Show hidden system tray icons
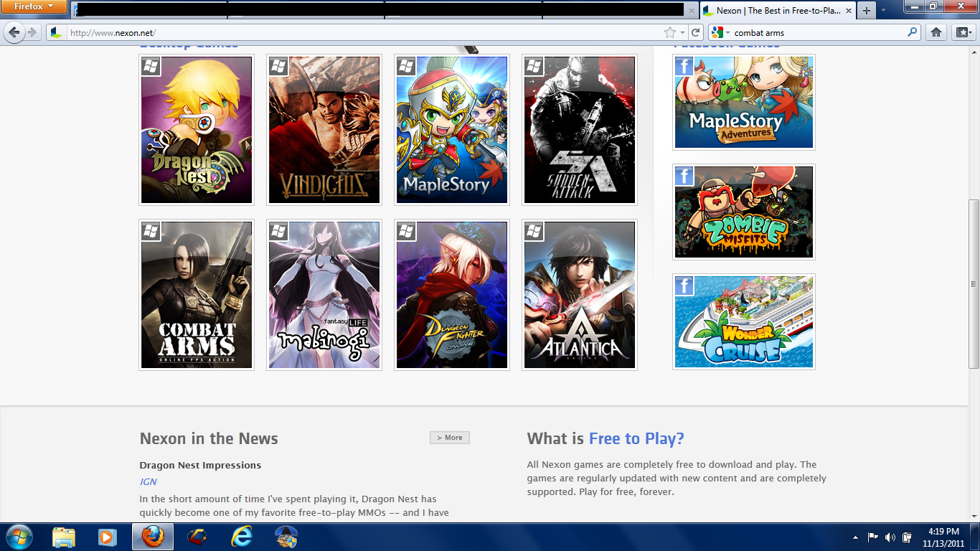The height and width of the screenshot is (551, 980). pyautogui.click(x=855, y=537)
